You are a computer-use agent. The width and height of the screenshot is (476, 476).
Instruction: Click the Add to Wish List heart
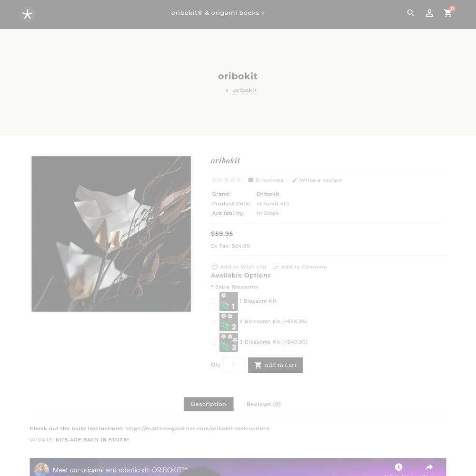point(214,267)
